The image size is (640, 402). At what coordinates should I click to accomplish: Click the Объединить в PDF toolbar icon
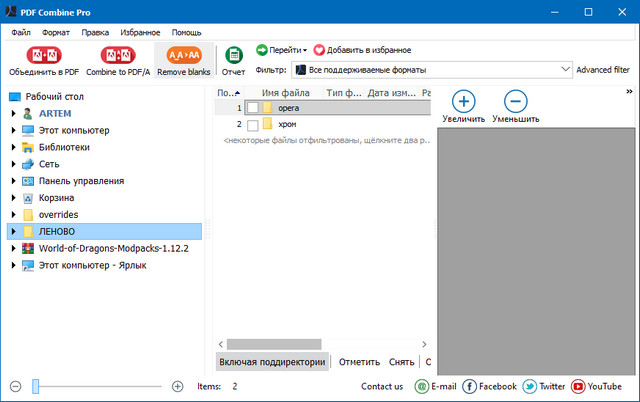44,56
